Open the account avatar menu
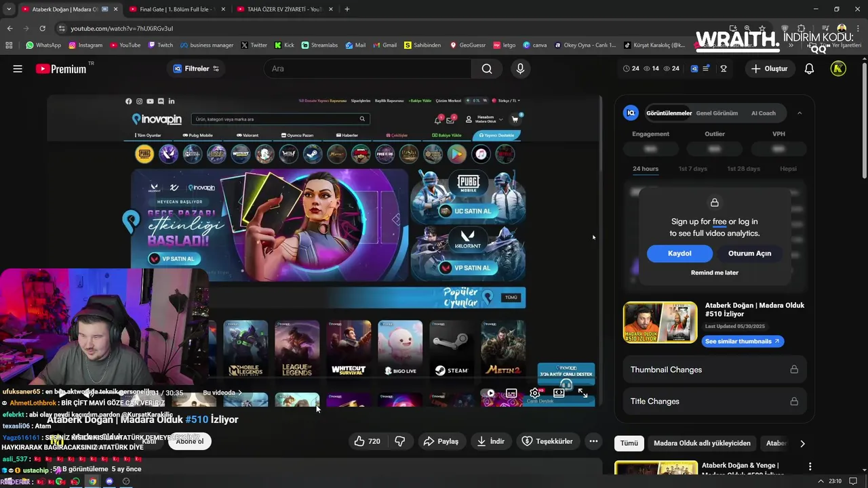The height and width of the screenshot is (488, 868). (x=838, y=68)
